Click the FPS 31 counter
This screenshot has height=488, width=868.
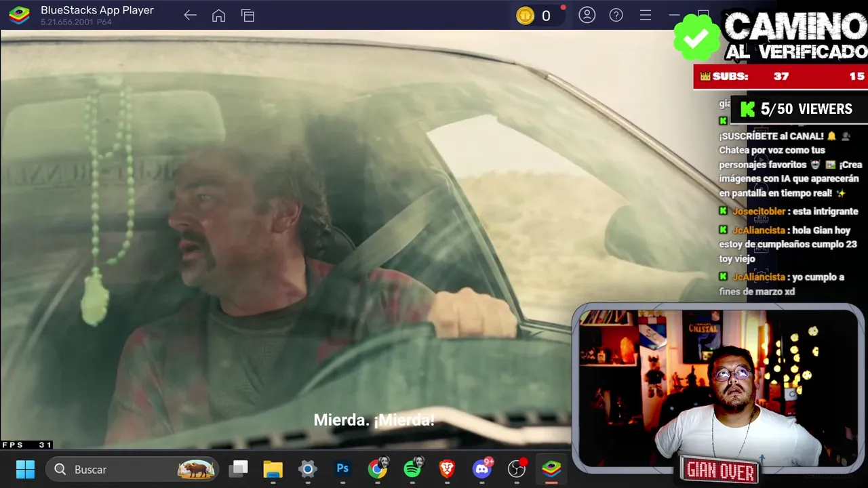[x=27, y=445]
